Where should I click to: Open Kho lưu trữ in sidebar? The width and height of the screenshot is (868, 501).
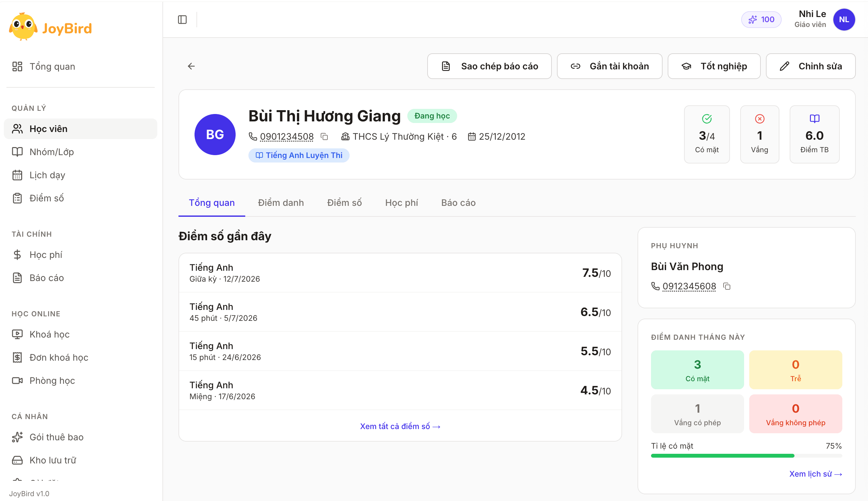coord(81,460)
